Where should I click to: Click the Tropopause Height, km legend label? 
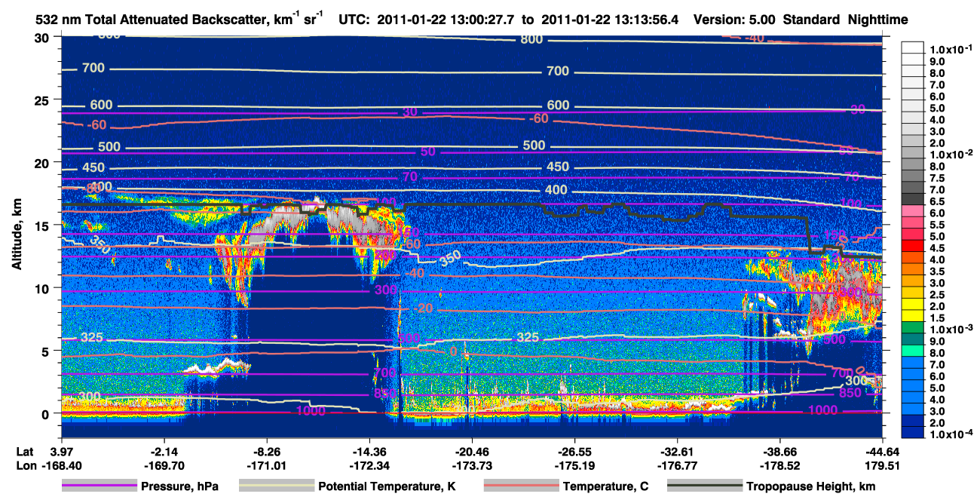tap(810, 486)
